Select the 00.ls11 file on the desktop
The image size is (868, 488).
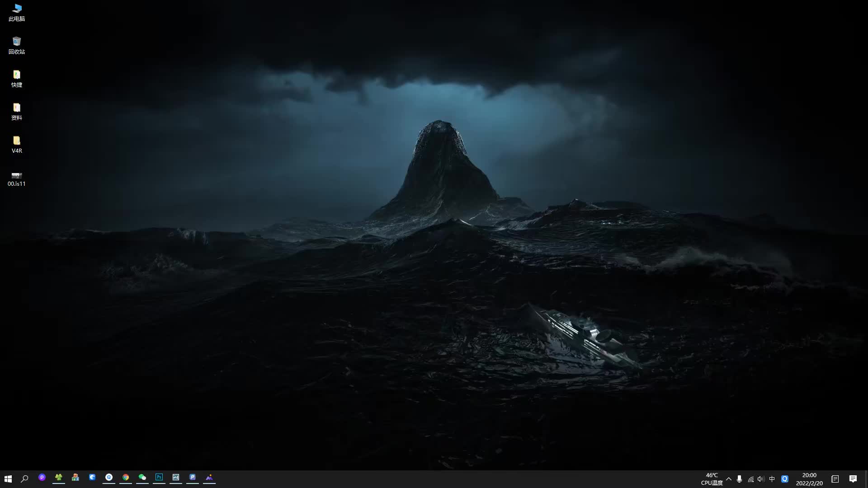click(17, 179)
